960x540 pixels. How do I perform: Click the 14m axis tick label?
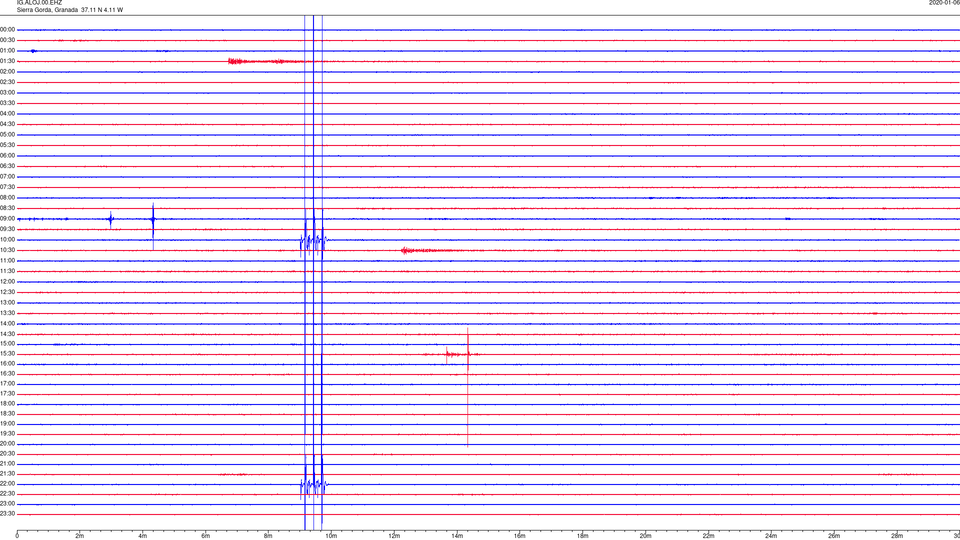coord(457,536)
